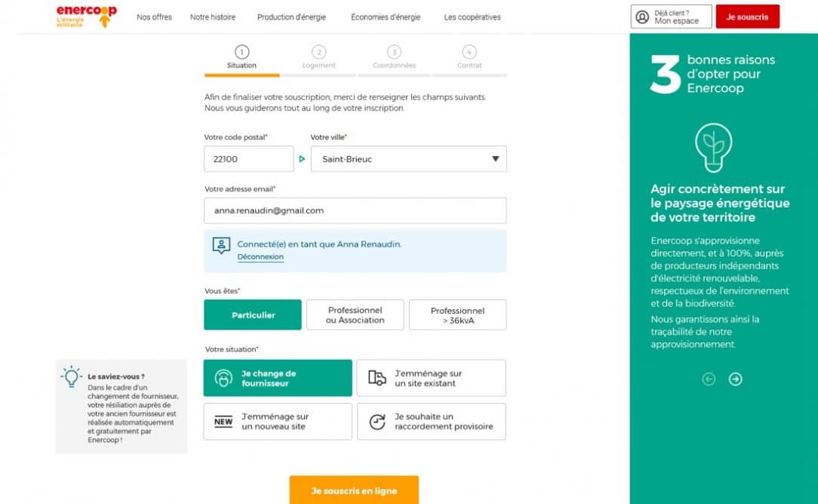Choose Professionnel > 36kVA

tap(457, 315)
